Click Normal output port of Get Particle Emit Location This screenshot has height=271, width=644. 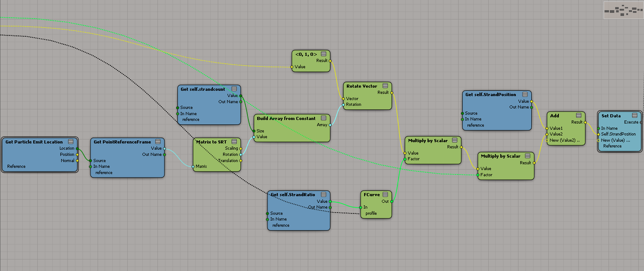pos(77,161)
